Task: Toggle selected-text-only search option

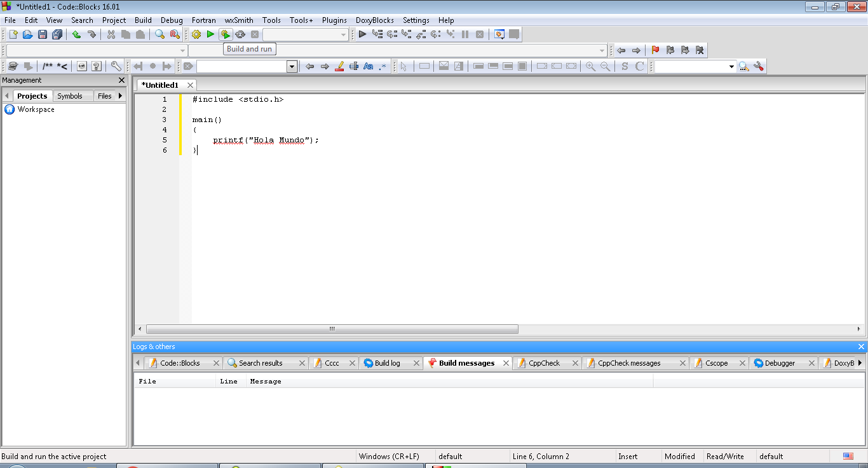Action: click(x=354, y=66)
